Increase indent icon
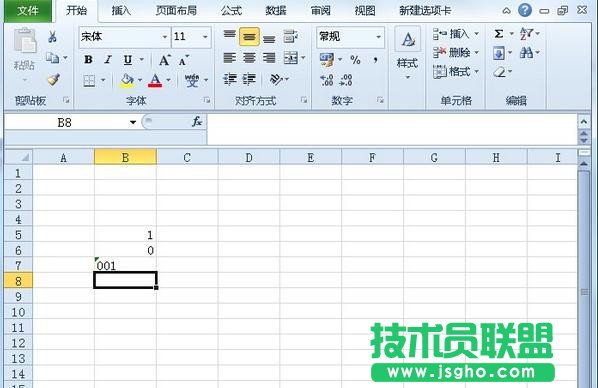 point(249,79)
